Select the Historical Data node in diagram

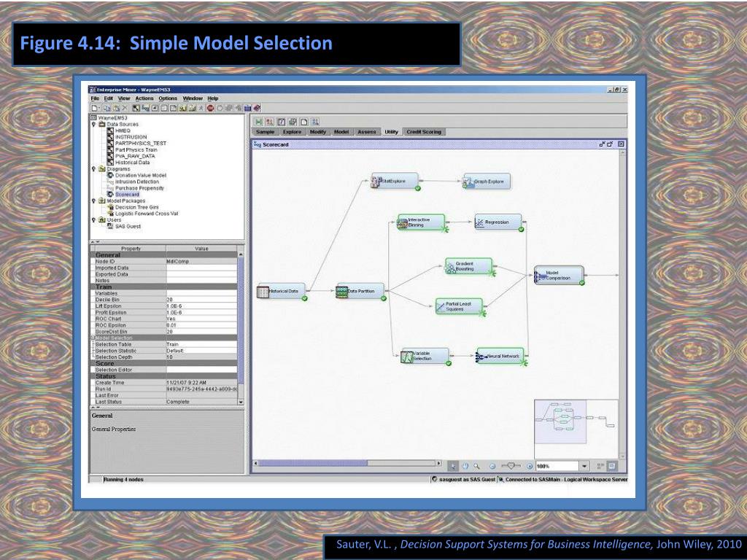pos(282,292)
